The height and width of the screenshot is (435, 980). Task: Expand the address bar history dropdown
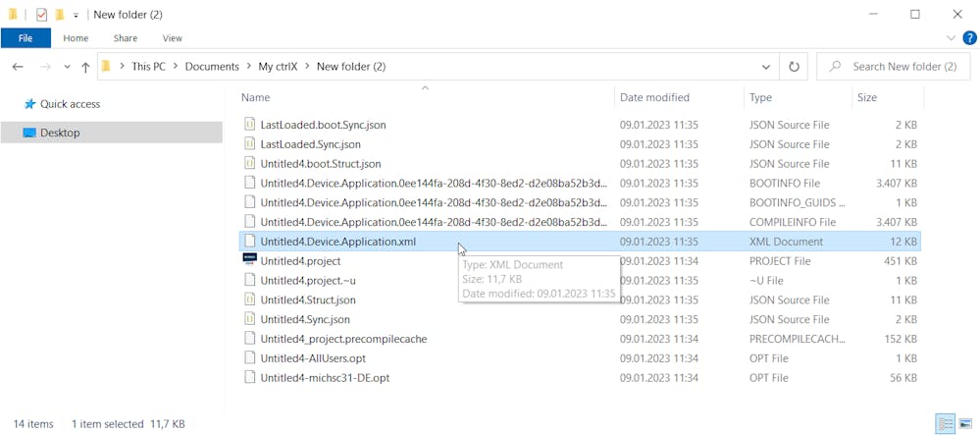coord(766,67)
